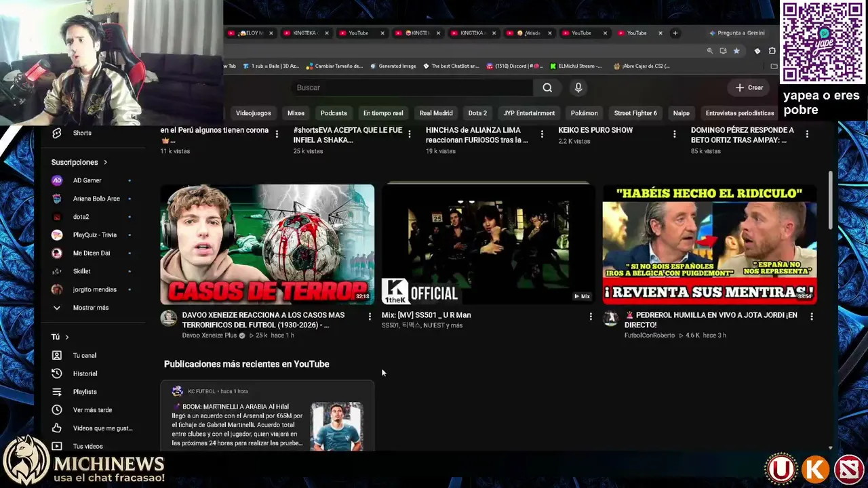Open the Generated Image bookmark
Image resolution: width=868 pixels, height=488 pixels.
click(393, 66)
